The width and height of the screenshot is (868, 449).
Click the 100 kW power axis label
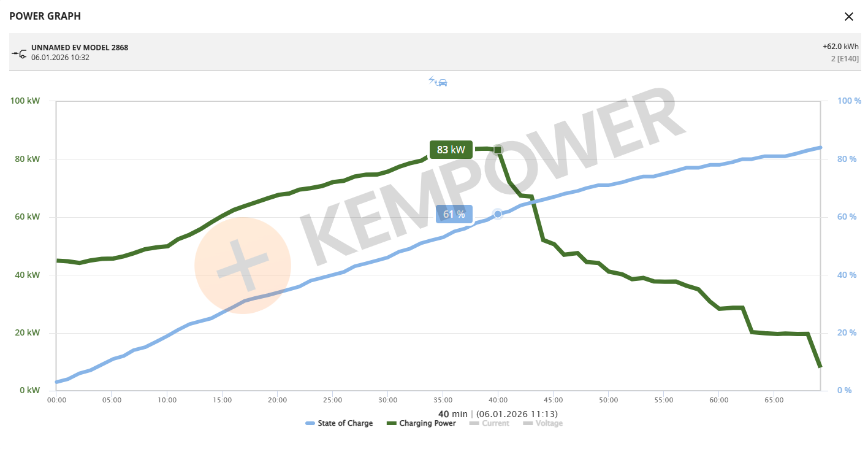pos(25,101)
